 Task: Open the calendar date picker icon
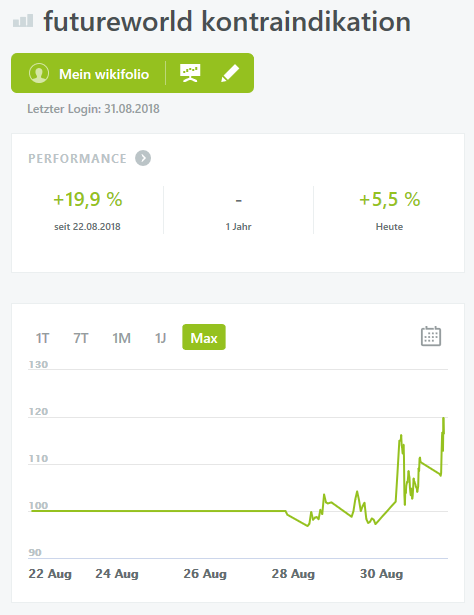tap(431, 336)
